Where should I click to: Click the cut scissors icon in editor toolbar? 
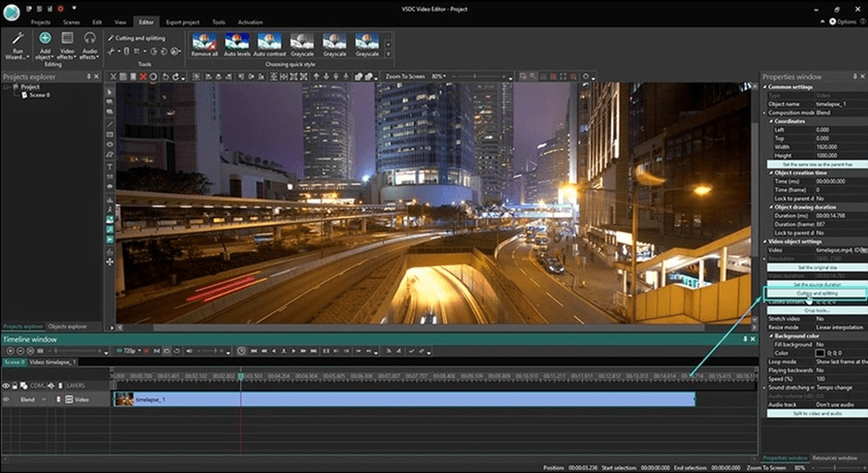113,77
